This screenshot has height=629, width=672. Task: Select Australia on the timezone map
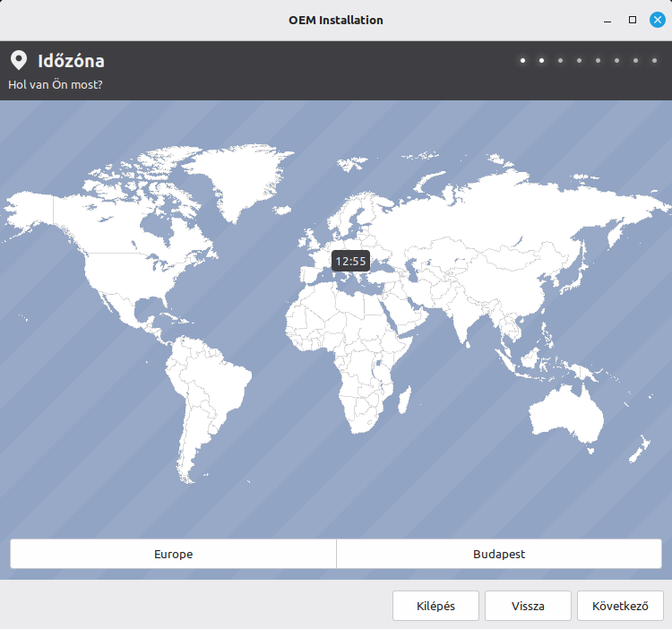pyautogui.click(x=566, y=417)
